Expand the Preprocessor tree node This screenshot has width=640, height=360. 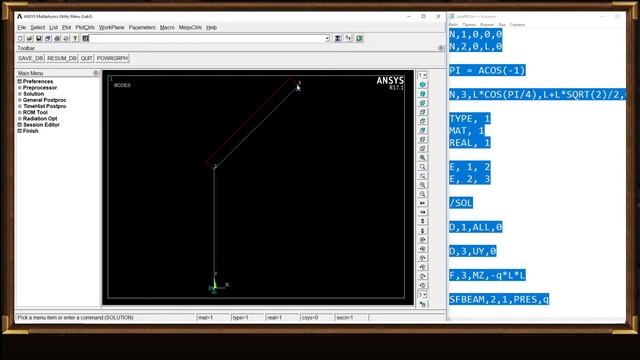pyautogui.click(x=20, y=88)
